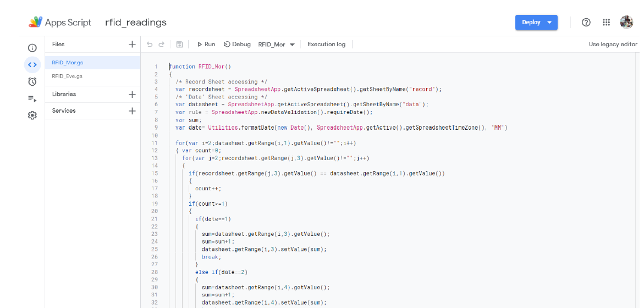
Task: Click the Undo arrow in toolbar
Action: pos(150,45)
